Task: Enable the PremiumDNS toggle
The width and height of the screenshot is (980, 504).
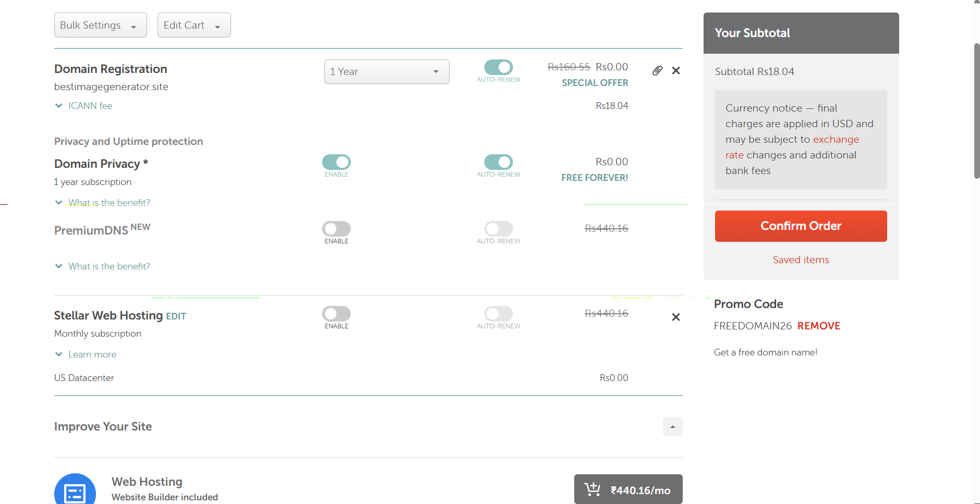Action: [x=336, y=229]
